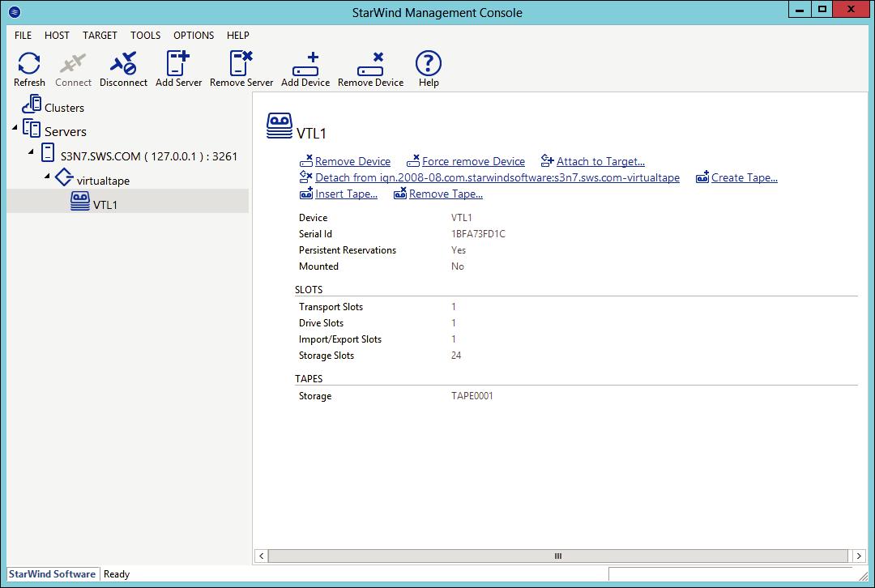Click the Ready status text
This screenshot has height=588, width=875.
tap(117, 574)
